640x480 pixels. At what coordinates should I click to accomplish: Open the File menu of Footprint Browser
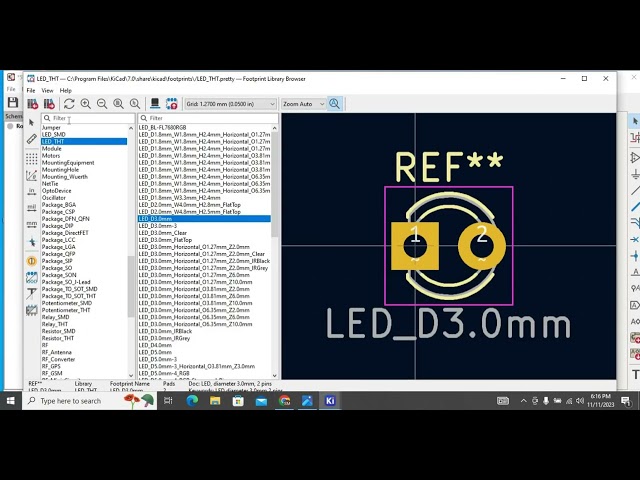tap(31, 91)
